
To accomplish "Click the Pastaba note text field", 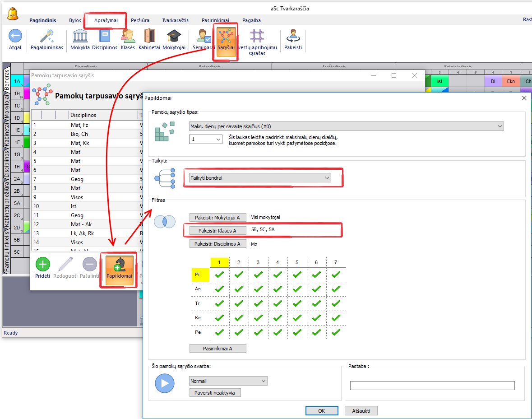I will point(432,386).
